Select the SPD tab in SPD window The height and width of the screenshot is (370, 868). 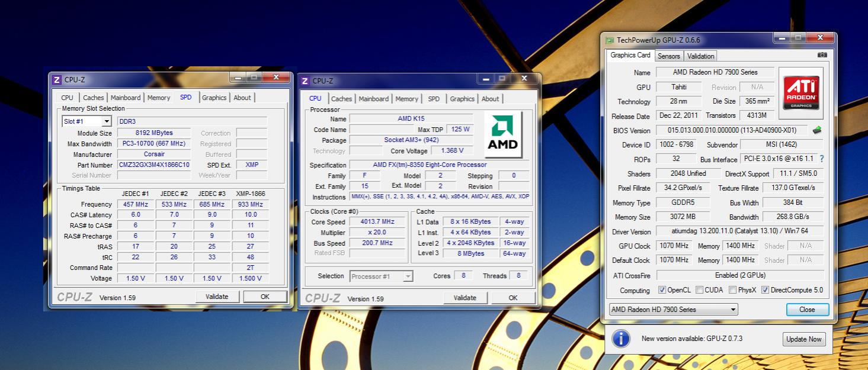click(186, 97)
